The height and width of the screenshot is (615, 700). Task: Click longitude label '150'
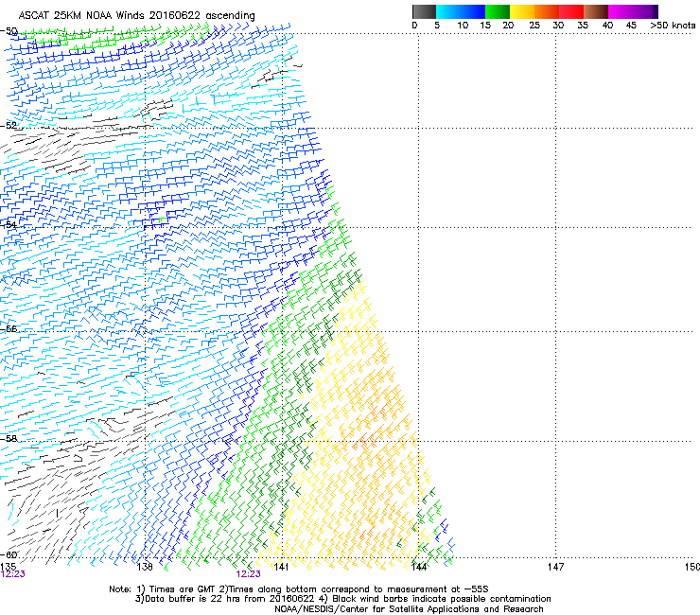click(691, 567)
